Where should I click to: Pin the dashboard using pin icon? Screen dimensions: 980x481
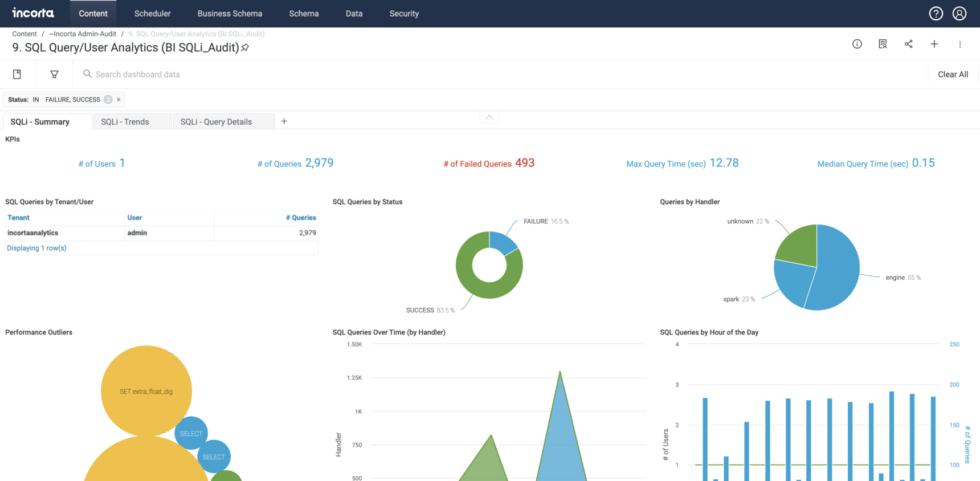tap(245, 48)
